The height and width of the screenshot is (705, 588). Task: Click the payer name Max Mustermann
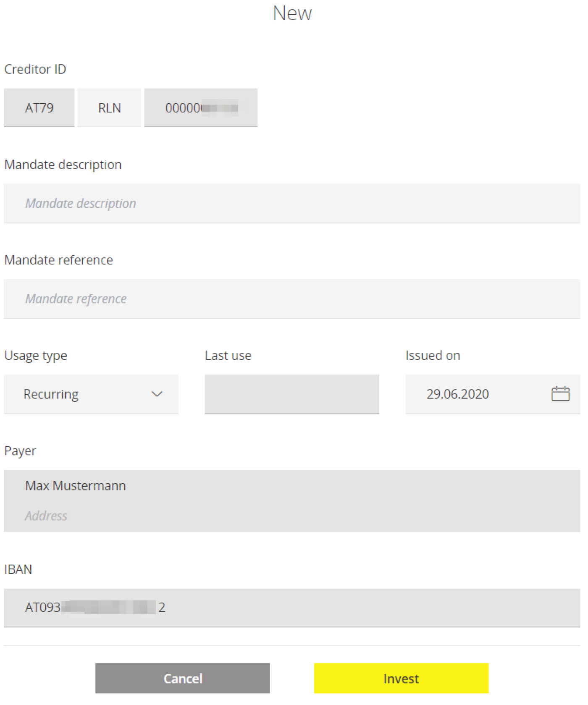tap(76, 485)
